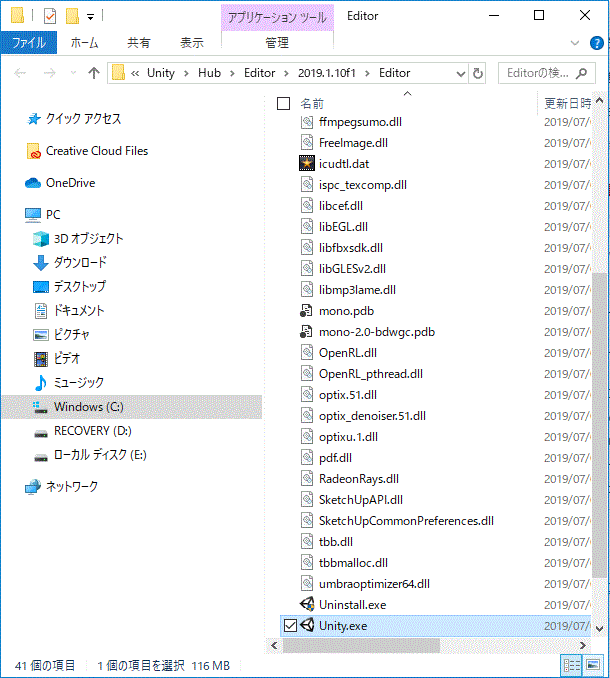Screen dimensions: 610x678
Task: Switch to the 表示 ribbon tab
Action: [191, 43]
